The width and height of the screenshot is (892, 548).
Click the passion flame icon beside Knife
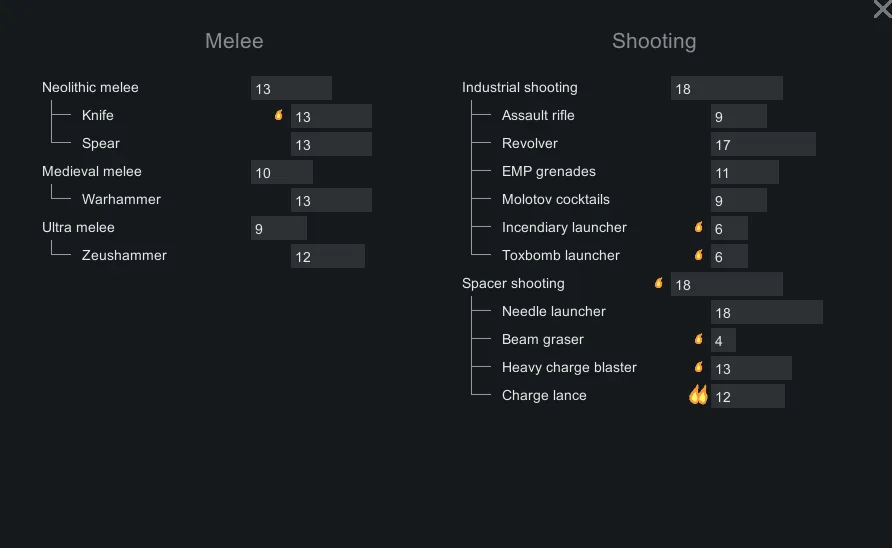[x=279, y=115]
